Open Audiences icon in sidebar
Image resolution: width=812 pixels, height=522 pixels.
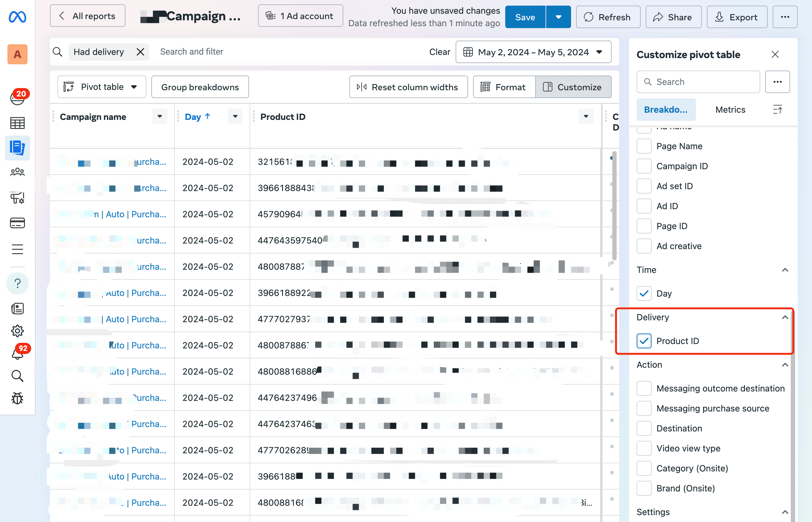pos(17,172)
